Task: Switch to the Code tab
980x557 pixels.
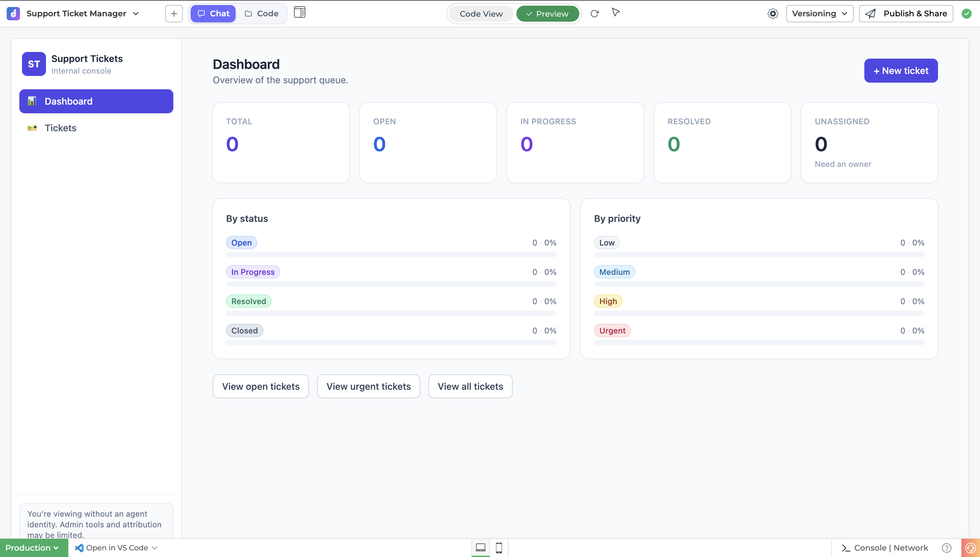Action: (x=261, y=13)
